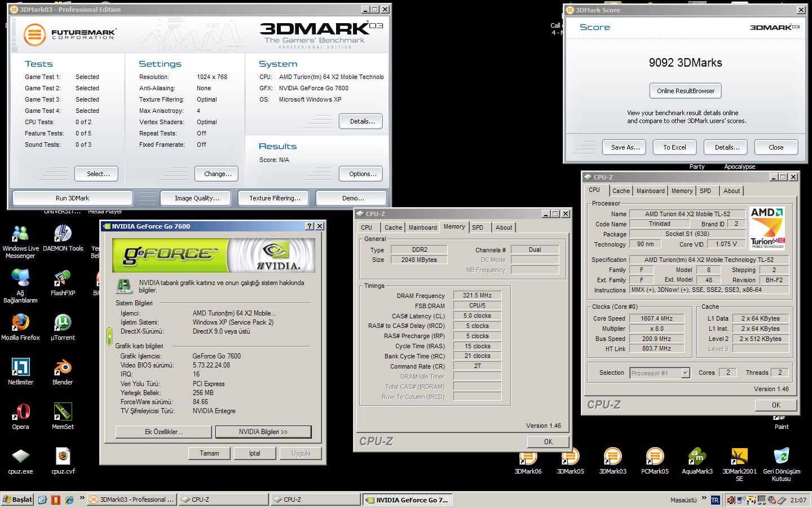This screenshot has height=508, width=812.
Task: Click the Internet Explorer quick launch icon
Action: coord(69,500)
